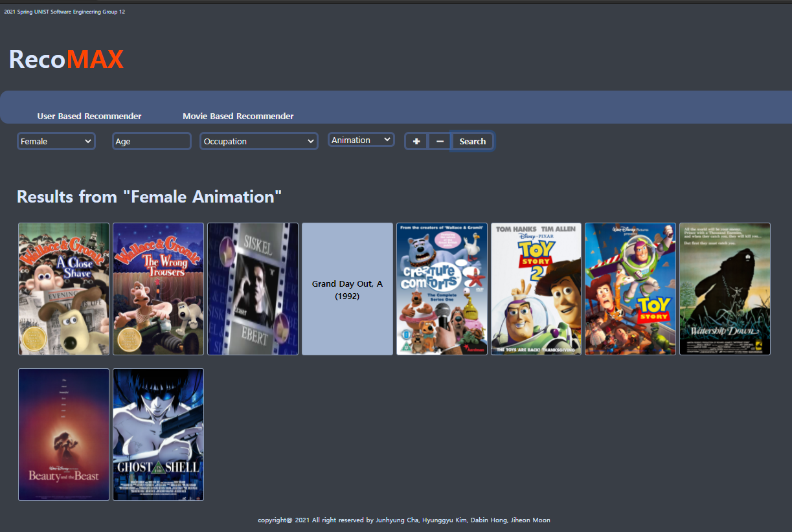Click the Grand Day Out placeholder card

coord(347,289)
